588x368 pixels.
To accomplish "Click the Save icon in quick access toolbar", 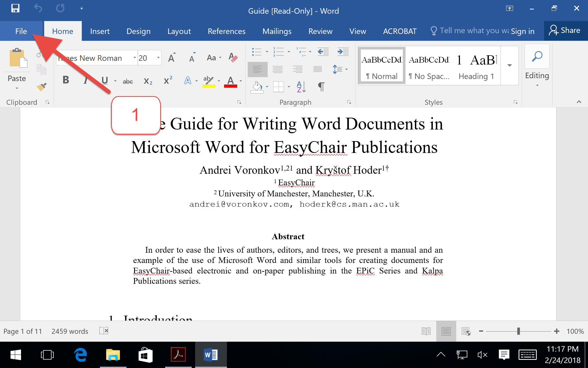I will 15,8.
